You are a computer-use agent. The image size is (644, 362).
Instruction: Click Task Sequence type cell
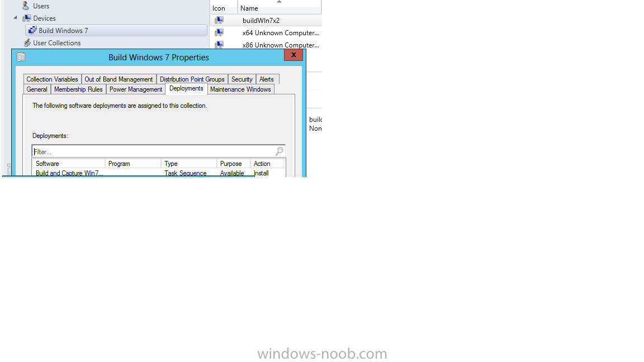pos(186,173)
